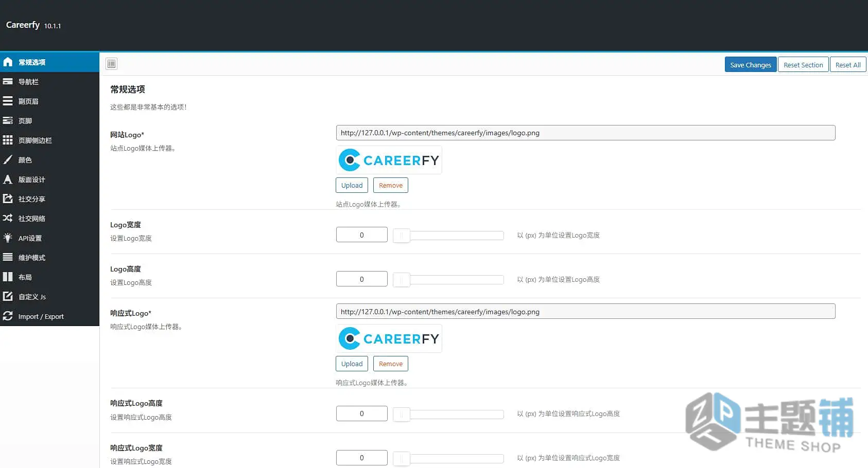Click the Reset All button
The height and width of the screenshot is (468, 868).
tap(848, 65)
